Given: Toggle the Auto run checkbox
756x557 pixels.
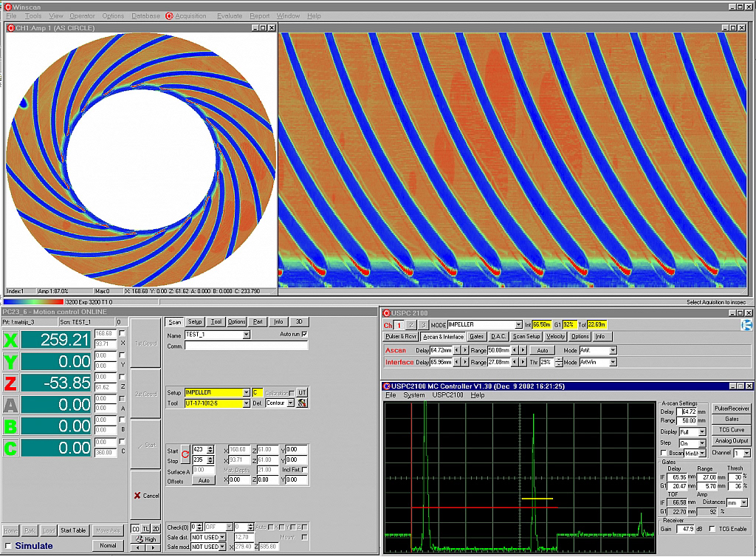Looking at the screenshot, I should [304, 335].
